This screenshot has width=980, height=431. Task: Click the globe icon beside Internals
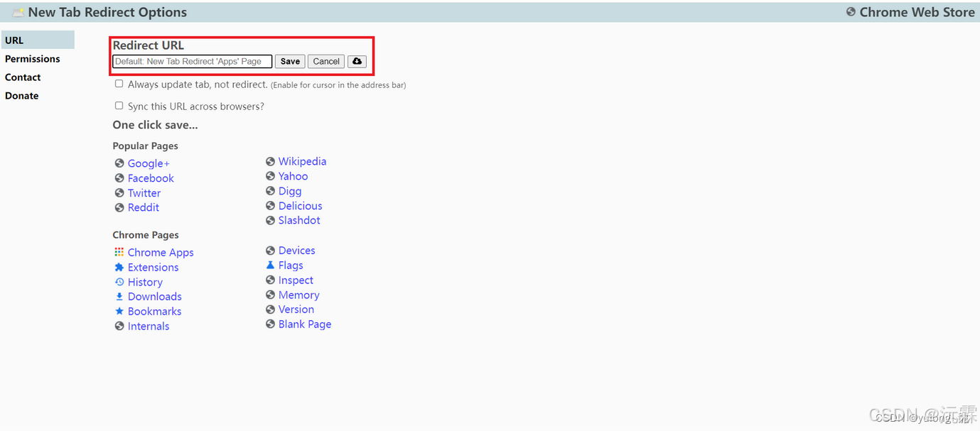click(x=119, y=326)
